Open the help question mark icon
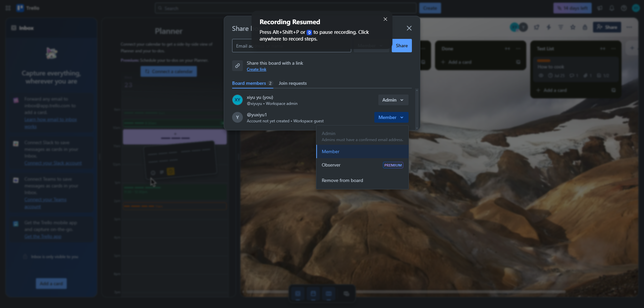 pos(624,8)
